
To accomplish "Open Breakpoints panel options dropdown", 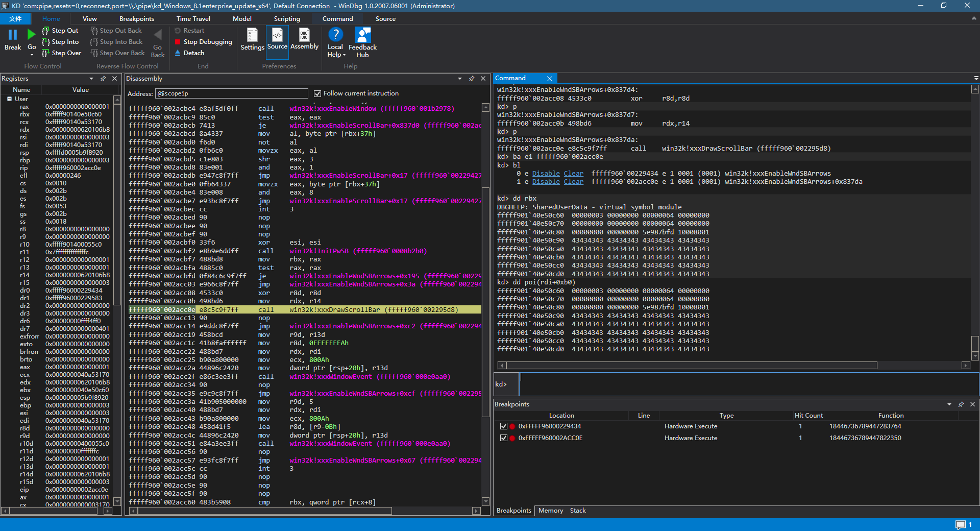I will pos(949,404).
